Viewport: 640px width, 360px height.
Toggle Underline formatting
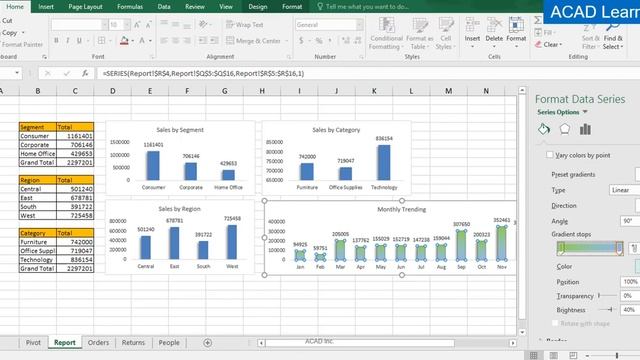pos(79,40)
